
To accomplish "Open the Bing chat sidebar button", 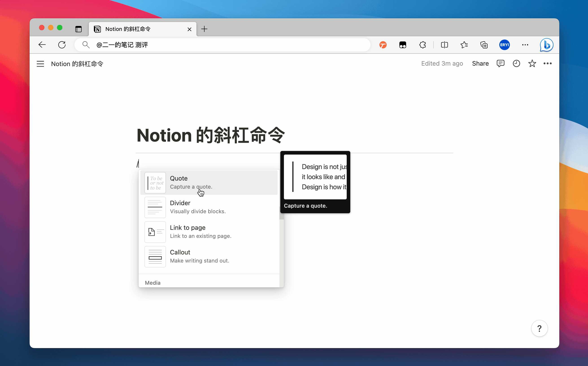I will (546, 45).
